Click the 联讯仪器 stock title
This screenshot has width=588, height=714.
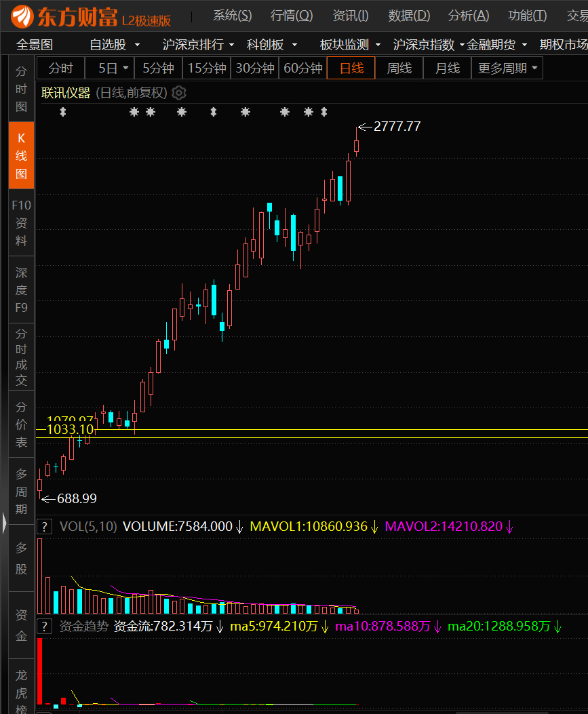point(66,93)
